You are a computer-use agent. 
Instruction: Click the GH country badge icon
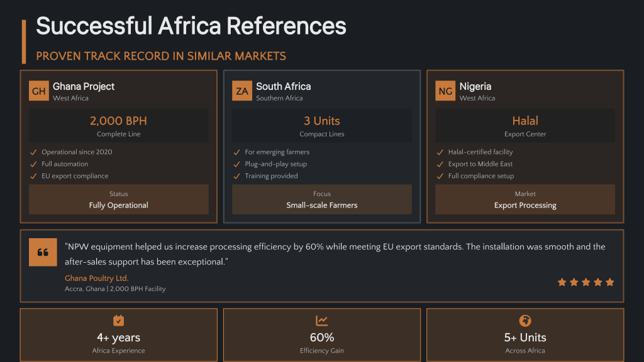(x=38, y=91)
